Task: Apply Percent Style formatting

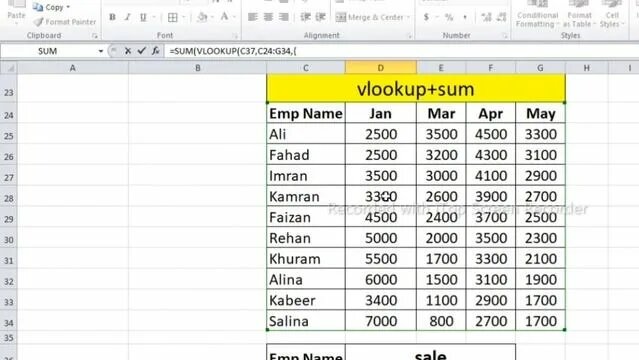Action: [x=449, y=17]
